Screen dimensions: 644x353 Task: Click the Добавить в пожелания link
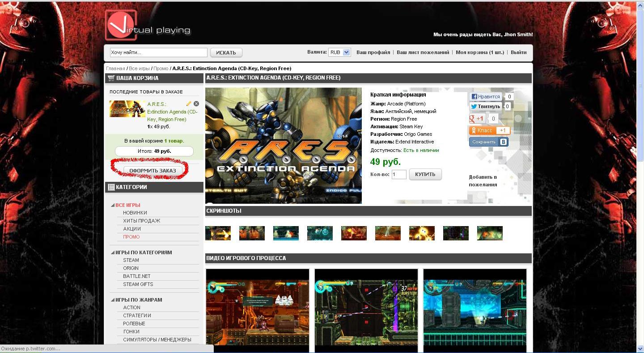coord(483,181)
